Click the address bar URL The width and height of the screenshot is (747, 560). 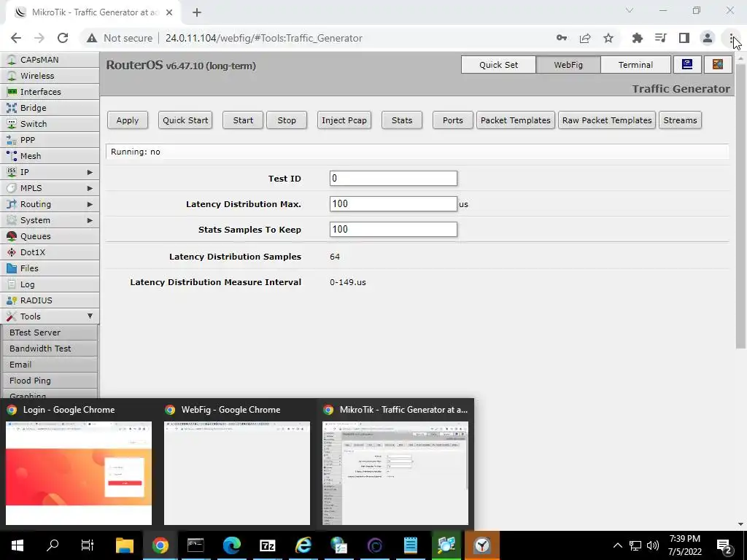tap(264, 38)
